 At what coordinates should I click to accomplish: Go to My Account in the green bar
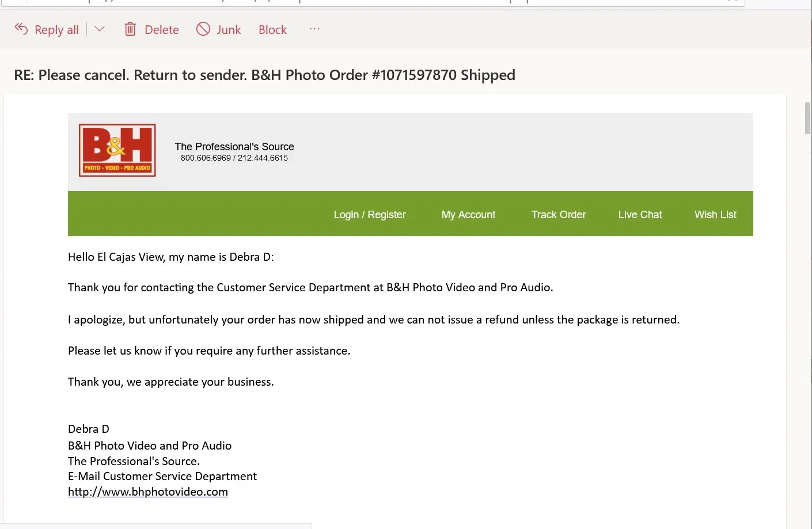tap(468, 215)
